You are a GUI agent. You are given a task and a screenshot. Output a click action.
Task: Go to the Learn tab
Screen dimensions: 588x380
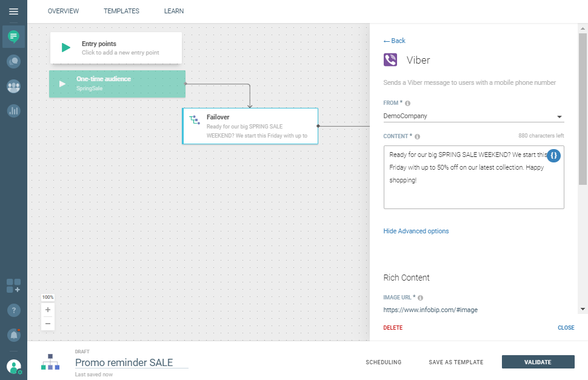click(174, 11)
